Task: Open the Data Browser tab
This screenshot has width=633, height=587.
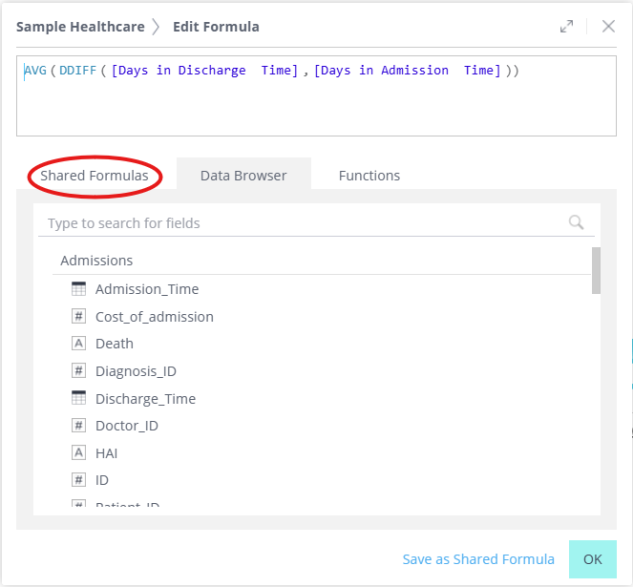Action: [243, 175]
